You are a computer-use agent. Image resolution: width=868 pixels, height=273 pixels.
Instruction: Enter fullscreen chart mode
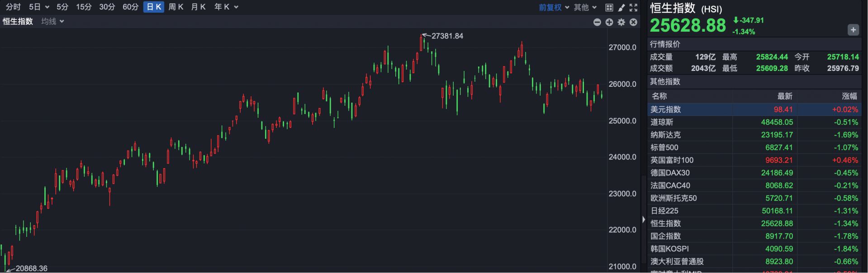[634, 7]
